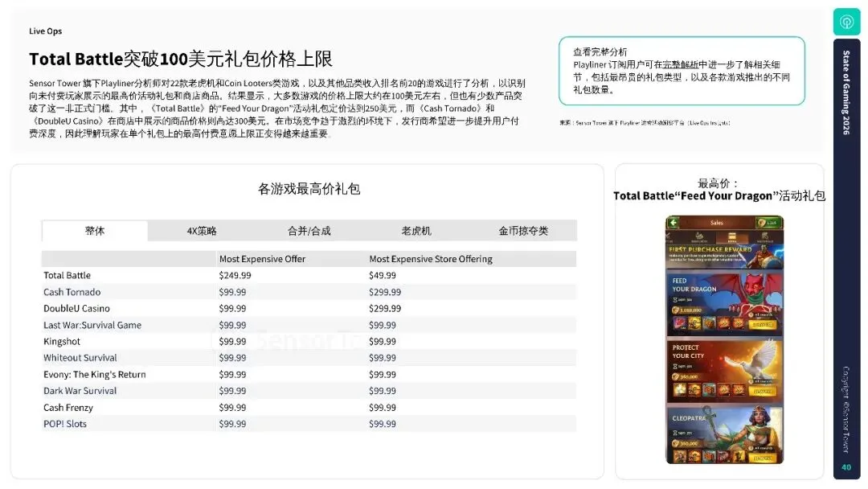Click the Most Expensive Offer column header
The image size is (868, 489).
pyautogui.click(x=262, y=259)
